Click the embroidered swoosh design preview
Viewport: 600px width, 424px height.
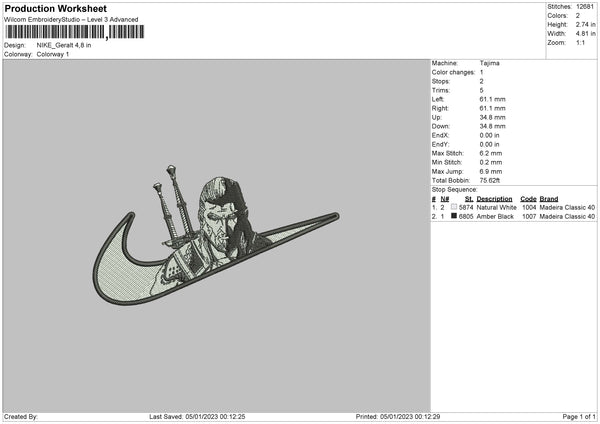click(216, 235)
